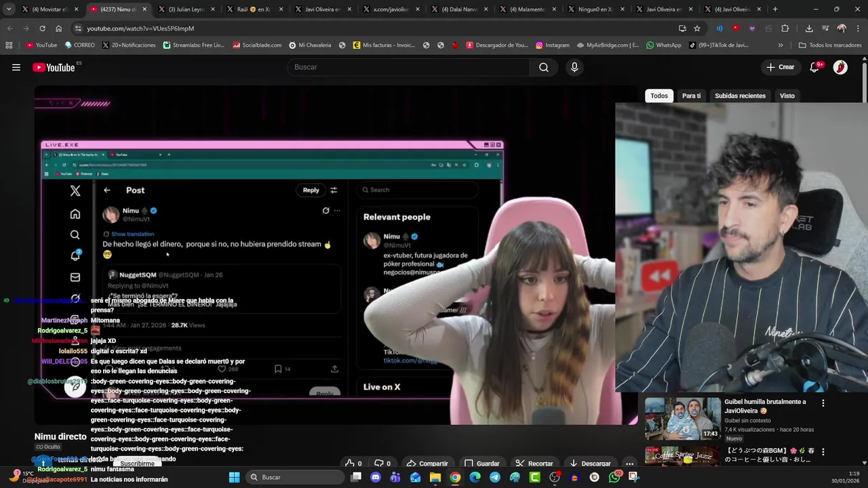Like the video with thumbs up

point(353,464)
